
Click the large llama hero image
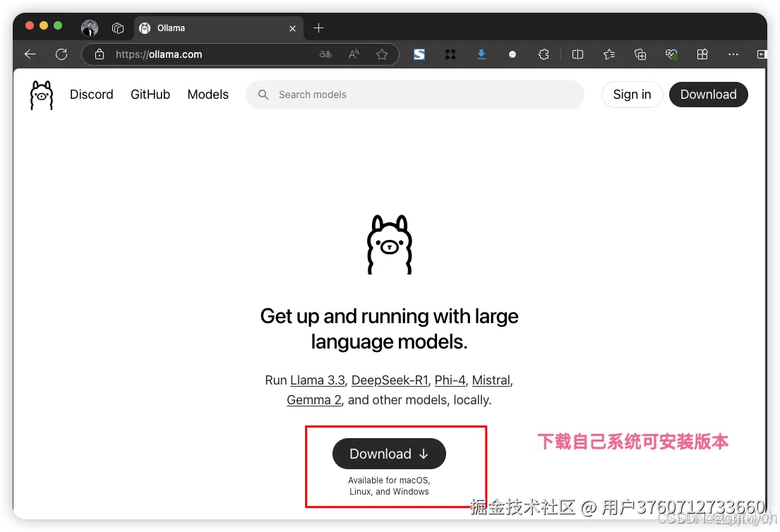coord(390,245)
